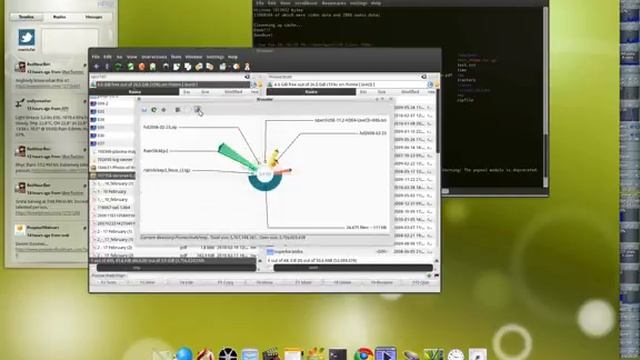Viewport: 640px width, 360px height.
Task: Click the first blue arrow toolbar icon
Action: [x=96, y=67]
